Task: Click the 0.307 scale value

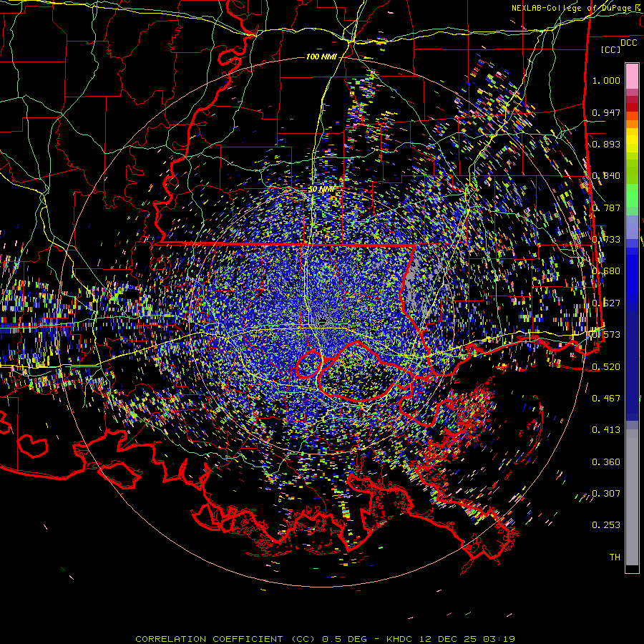Action: 606,493
